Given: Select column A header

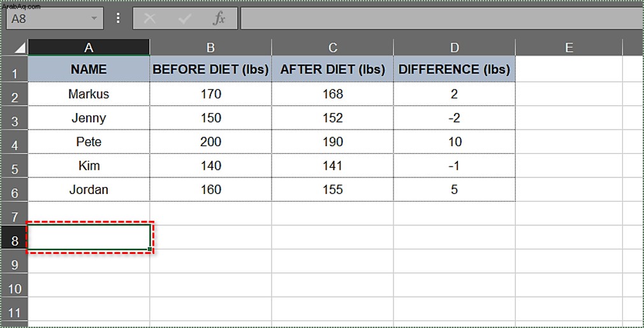Looking at the screenshot, I should [x=89, y=48].
